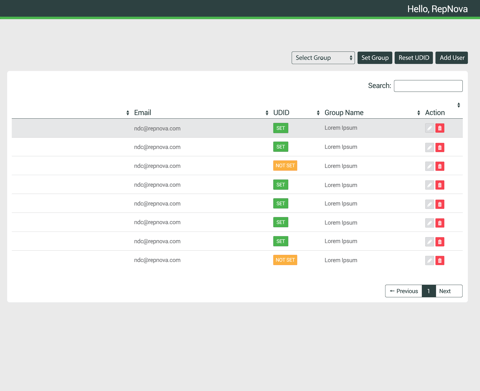Delete the user in the last row (NOT SET)
Screen dimensions: 480x391
pyautogui.click(x=440, y=260)
